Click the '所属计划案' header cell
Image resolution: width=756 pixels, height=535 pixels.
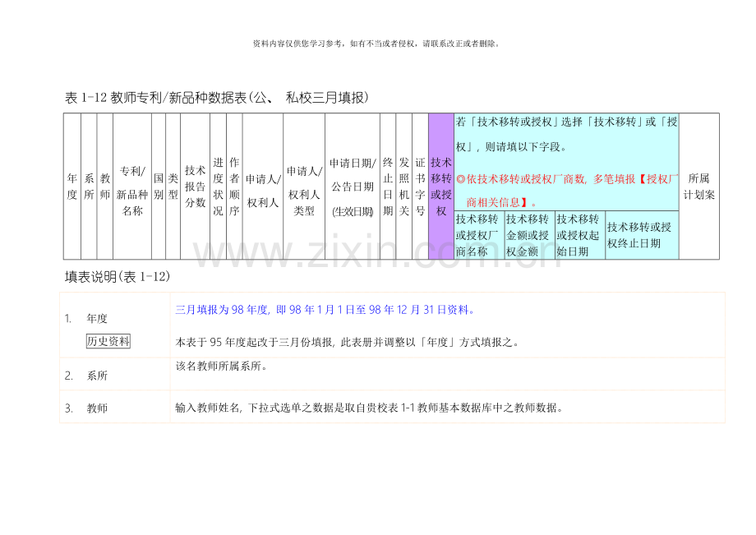(x=699, y=187)
